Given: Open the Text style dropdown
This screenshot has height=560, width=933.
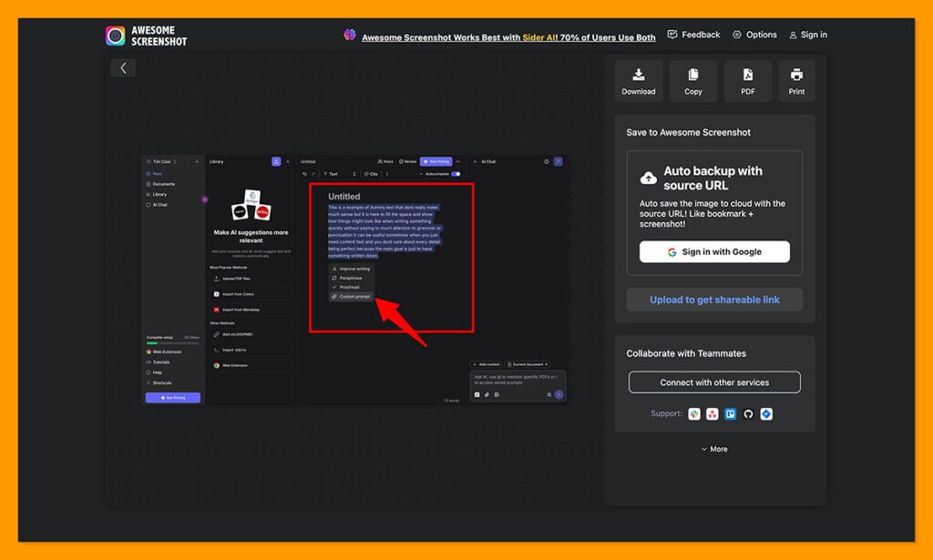Looking at the screenshot, I should click(x=340, y=174).
